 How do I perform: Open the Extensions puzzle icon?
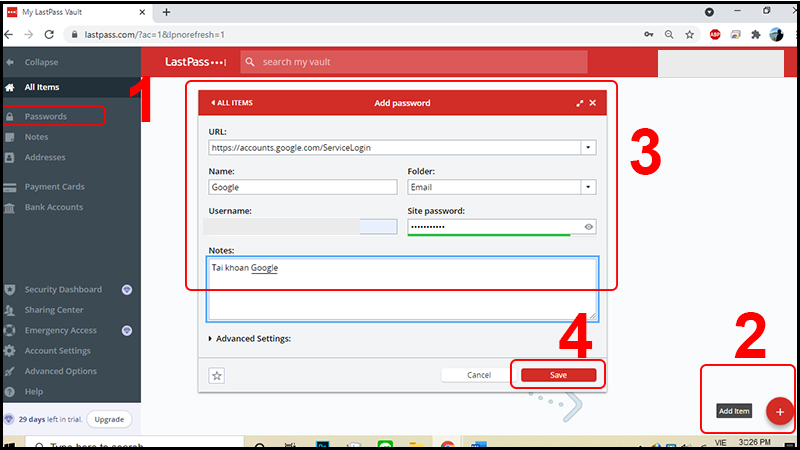point(756,35)
